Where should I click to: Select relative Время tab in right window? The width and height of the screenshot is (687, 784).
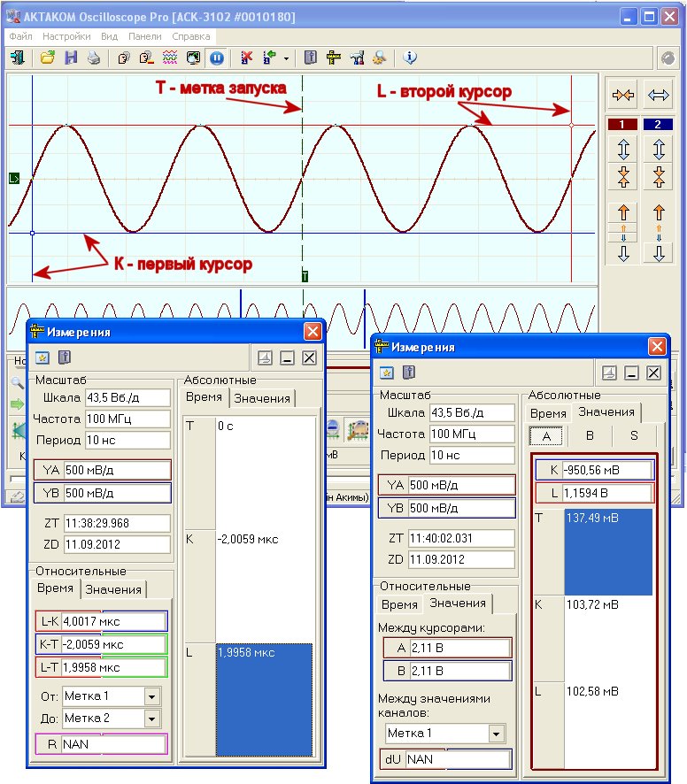point(399,604)
